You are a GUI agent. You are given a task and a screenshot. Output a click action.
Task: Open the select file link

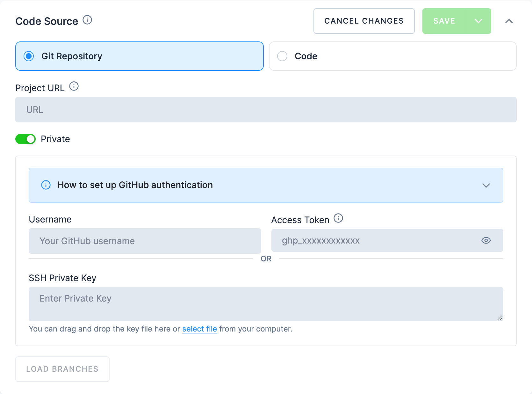coord(199,329)
